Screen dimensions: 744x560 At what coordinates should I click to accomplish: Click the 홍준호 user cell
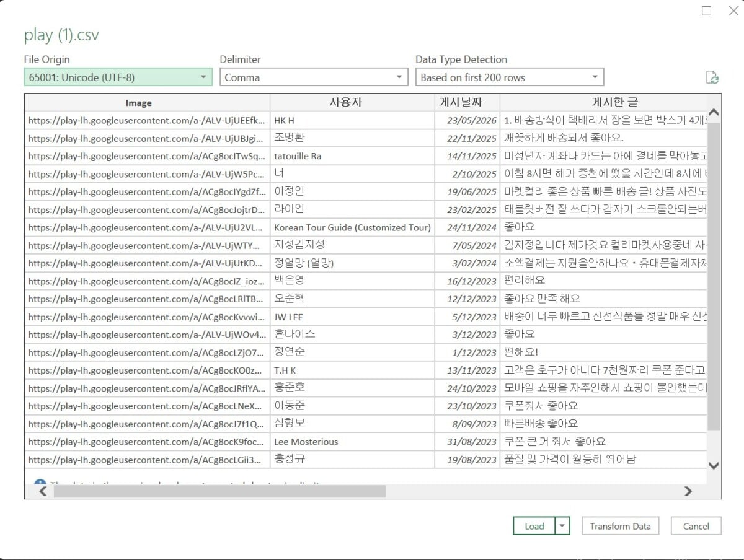(353, 388)
